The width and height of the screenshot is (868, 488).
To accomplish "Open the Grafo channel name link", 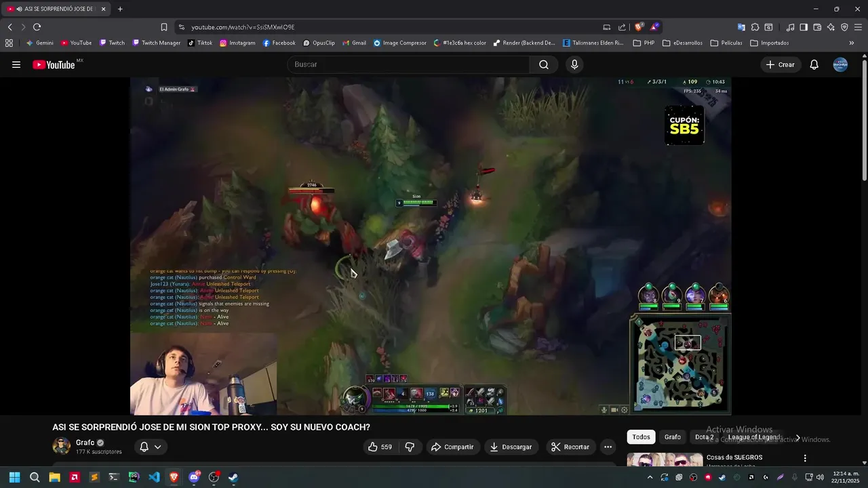I will pos(85,443).
